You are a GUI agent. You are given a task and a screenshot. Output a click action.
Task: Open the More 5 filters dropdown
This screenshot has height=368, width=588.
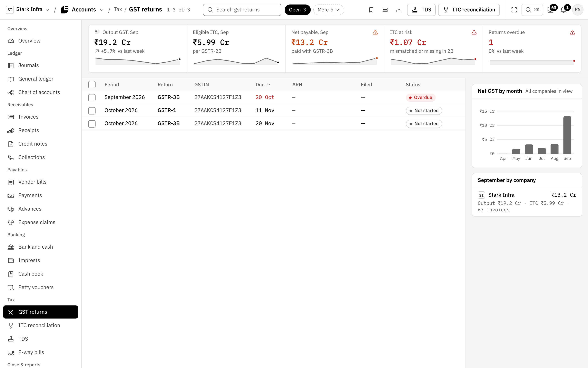coord(329,10)
